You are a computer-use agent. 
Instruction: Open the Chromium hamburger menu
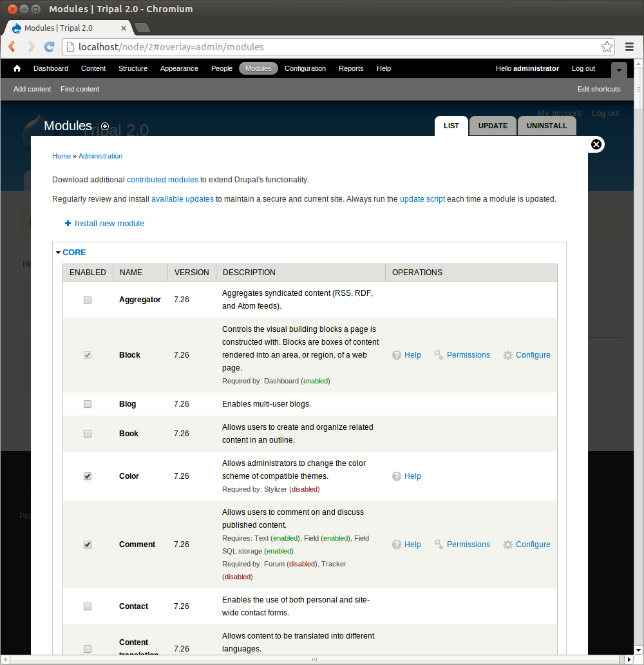(x=629, y=46)
